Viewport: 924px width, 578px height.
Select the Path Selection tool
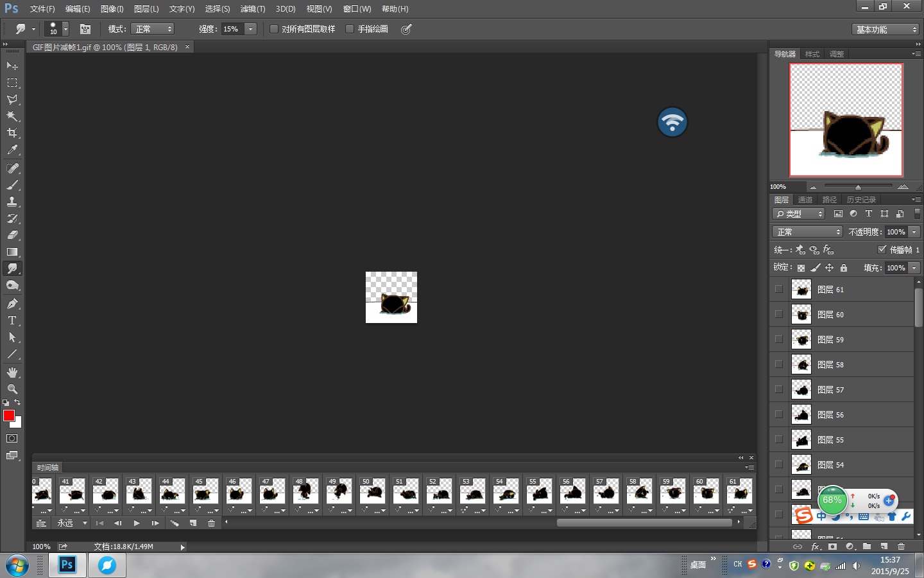pyautogui.click(x=12, y=337)
